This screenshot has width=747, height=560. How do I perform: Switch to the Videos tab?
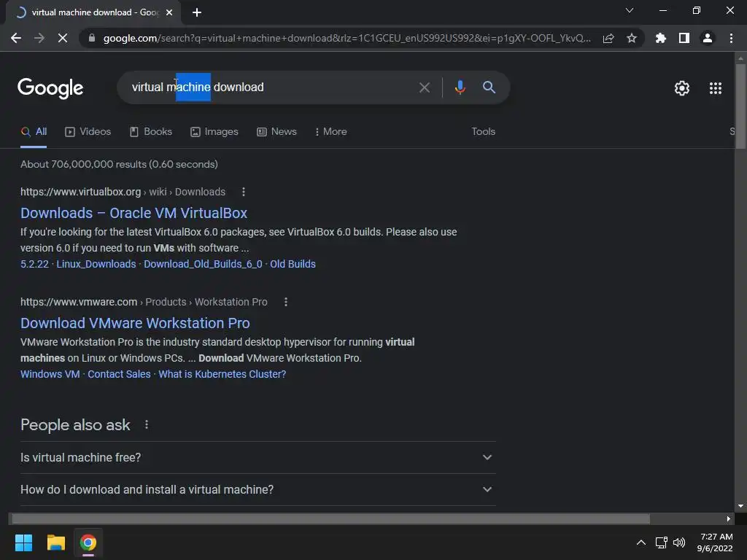click(88, 132)
